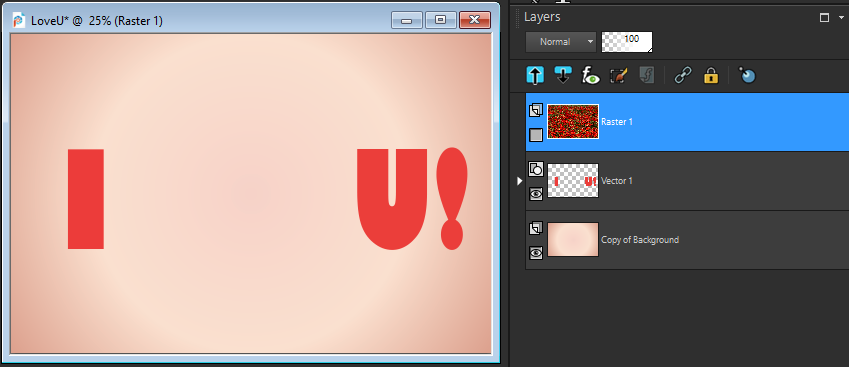
Task: Click the raster layer type icon on Raster 1
Action: 535,110
